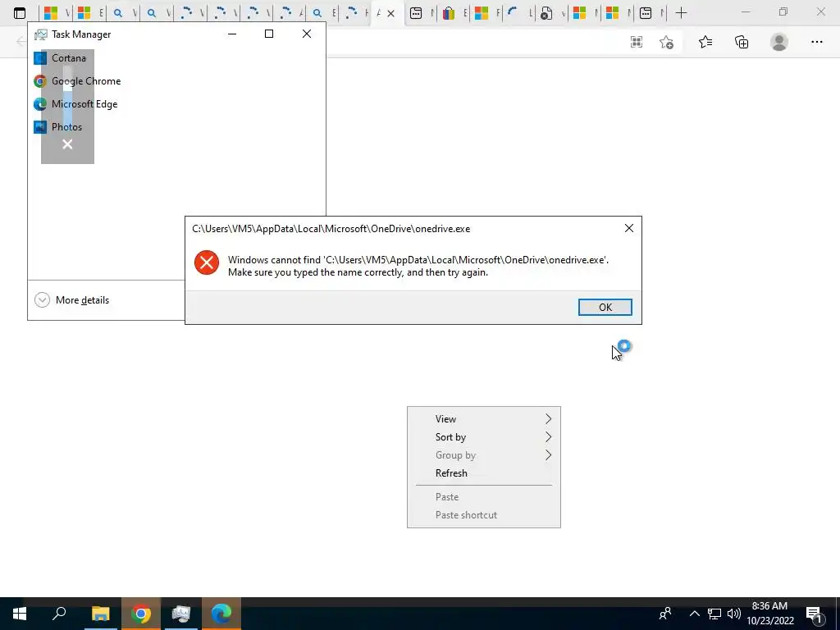Screen dimensions: 840x630
Task: Open the Favorites list in Edge
Action: [x=705, y=42]
